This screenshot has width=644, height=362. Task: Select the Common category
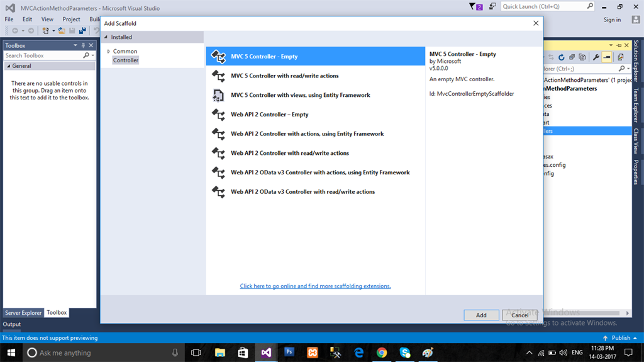coord(125,52)
